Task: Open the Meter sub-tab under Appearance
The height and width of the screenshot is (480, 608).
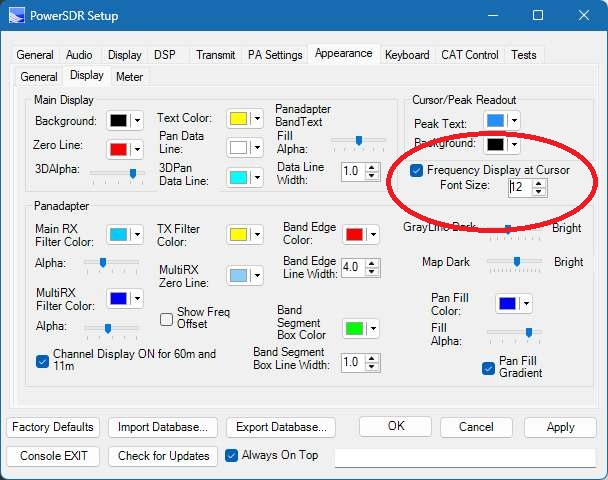Action: pyautogui.click(x=130, y=77)
